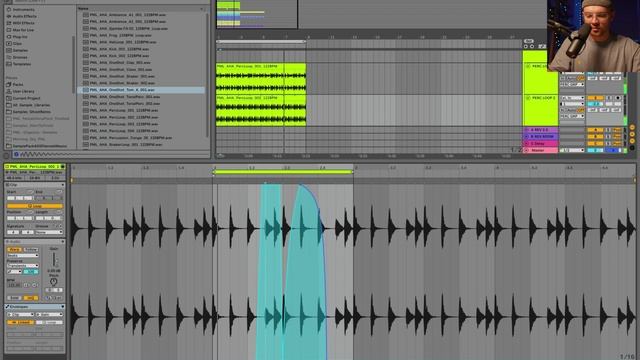Halve the clip tempo button
640x360 pixels.
click(x=27, y=285)
